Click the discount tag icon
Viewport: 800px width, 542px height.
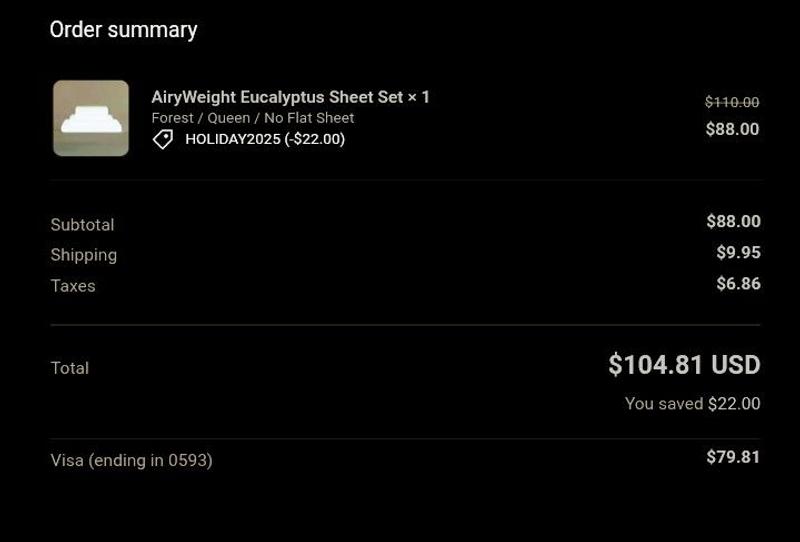162,139
